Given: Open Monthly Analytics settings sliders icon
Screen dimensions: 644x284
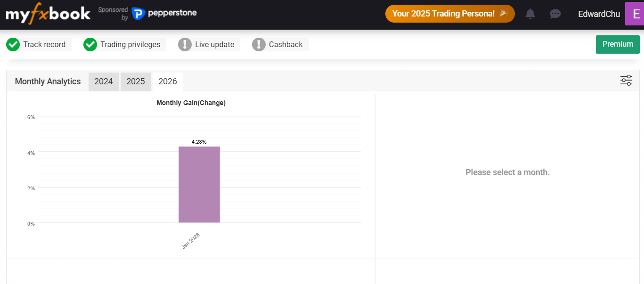Looking at the screenshot, I should (626, 81).
